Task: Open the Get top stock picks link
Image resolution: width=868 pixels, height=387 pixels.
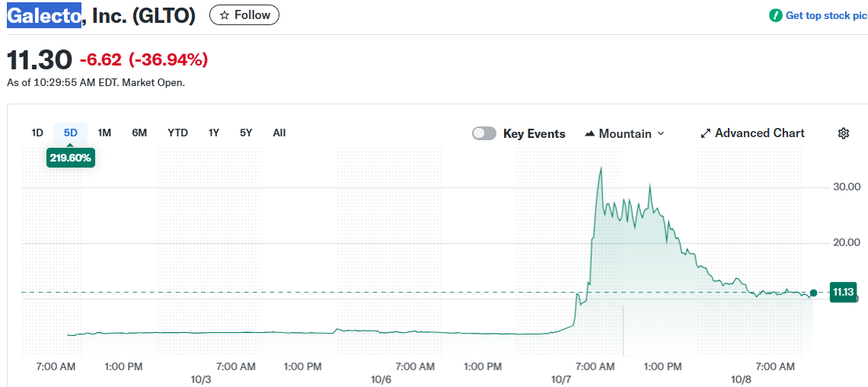Action: (825, 15)
